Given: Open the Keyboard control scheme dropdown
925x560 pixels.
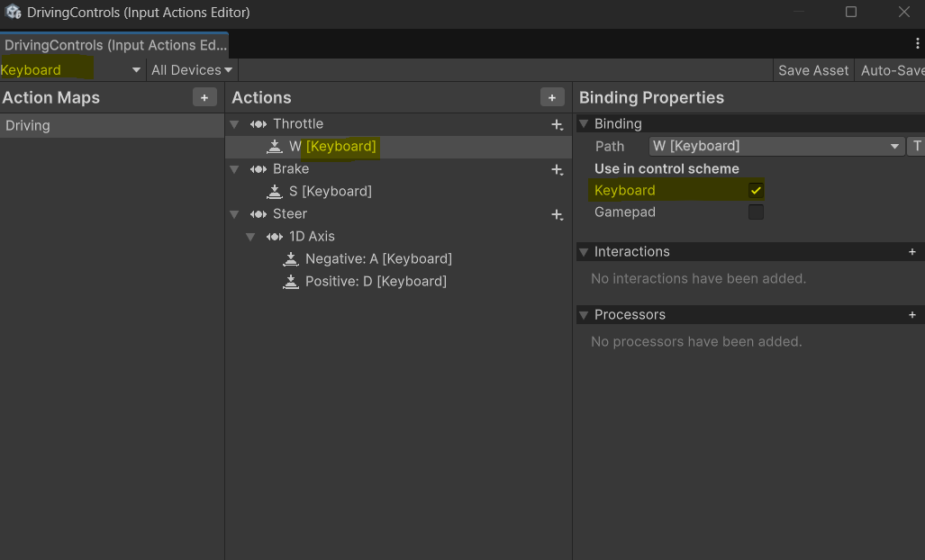Looking at the screenshot, I should pyautogui.click(x=72, y=70).
